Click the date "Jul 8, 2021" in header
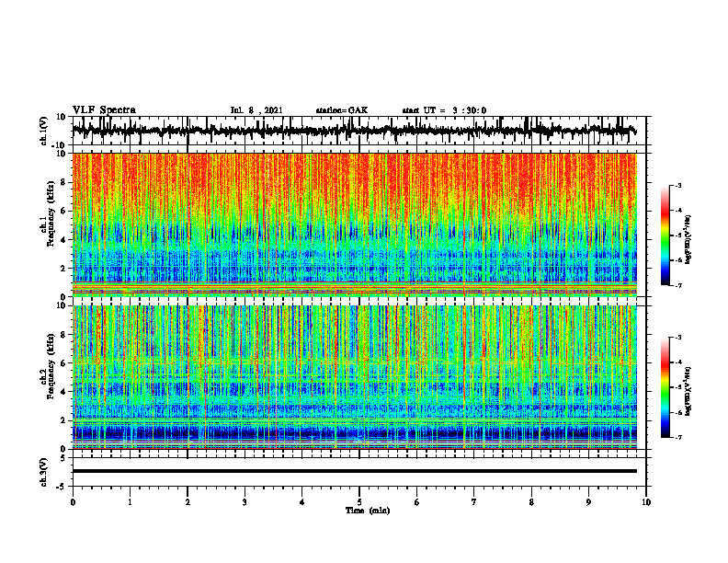Viewport: 728px width, 563px height. tap(256, 110)
